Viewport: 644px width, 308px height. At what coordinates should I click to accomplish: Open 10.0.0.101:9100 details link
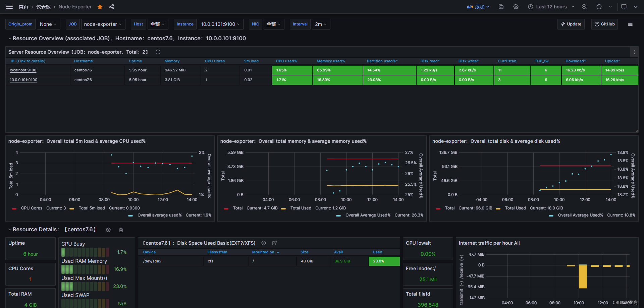(x=23, y=80)
